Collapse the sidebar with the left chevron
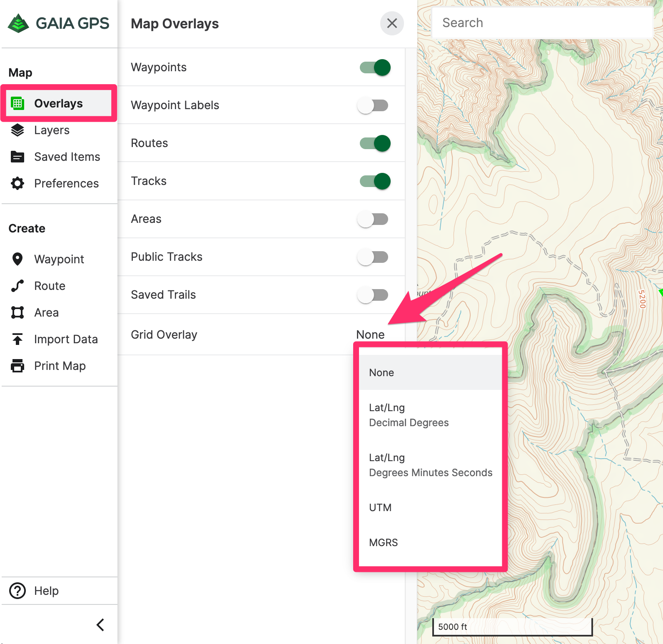This screenshot has width=663, height=644. [100, 624]
